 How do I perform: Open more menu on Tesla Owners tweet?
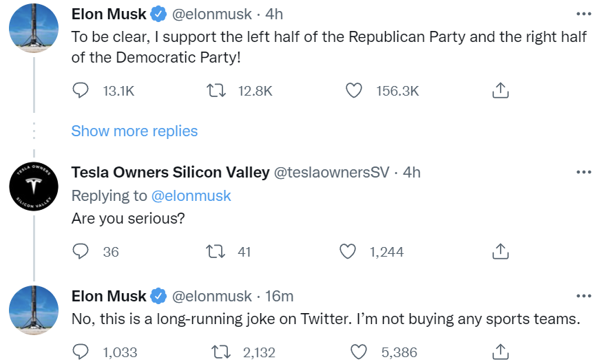coord(583,172)
